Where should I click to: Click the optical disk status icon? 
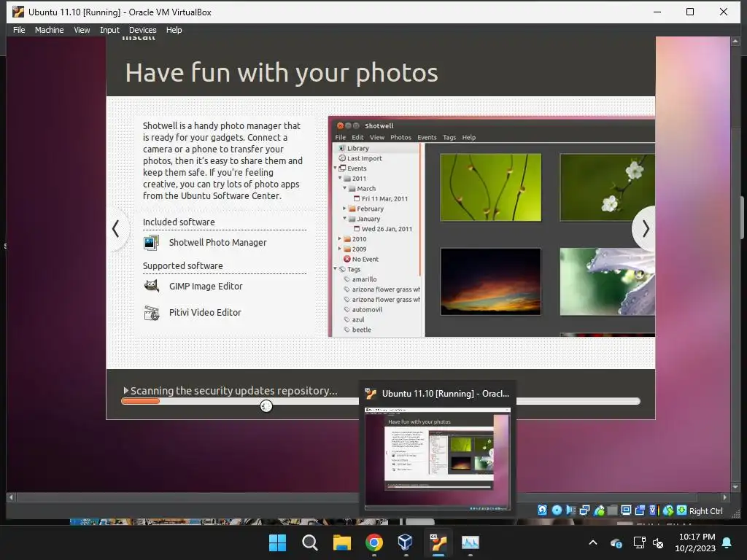(x=557, y=510)
